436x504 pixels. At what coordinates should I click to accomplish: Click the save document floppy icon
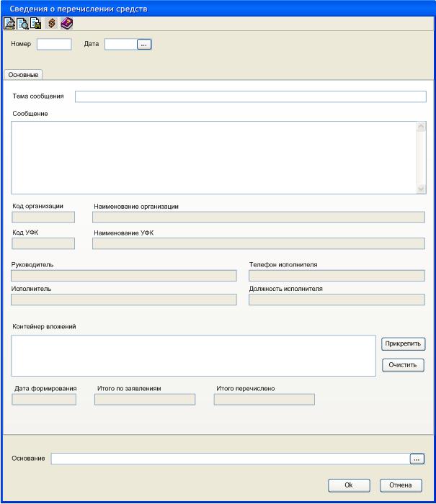36,24
